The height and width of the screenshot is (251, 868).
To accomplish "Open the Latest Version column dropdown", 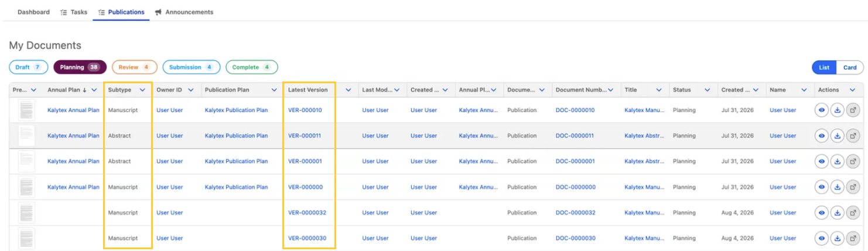I will click(x=348, y=90).
